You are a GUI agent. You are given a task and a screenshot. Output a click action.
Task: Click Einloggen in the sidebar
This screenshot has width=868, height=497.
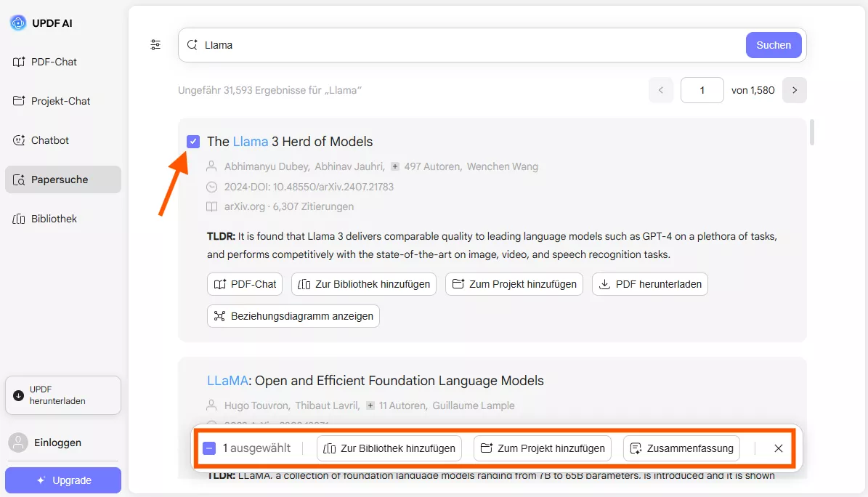(57, 443)
